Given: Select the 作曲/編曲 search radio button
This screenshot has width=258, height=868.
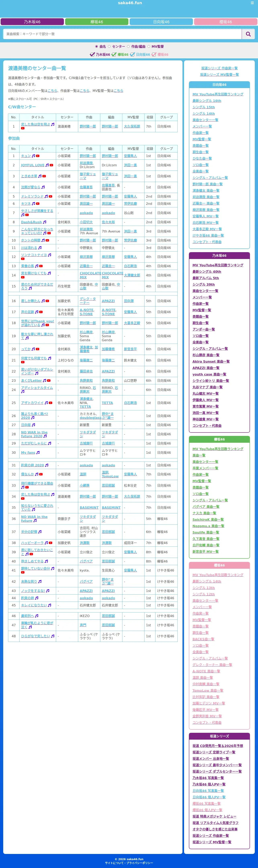Looking at the screenshot, I should tap(128, 47).
